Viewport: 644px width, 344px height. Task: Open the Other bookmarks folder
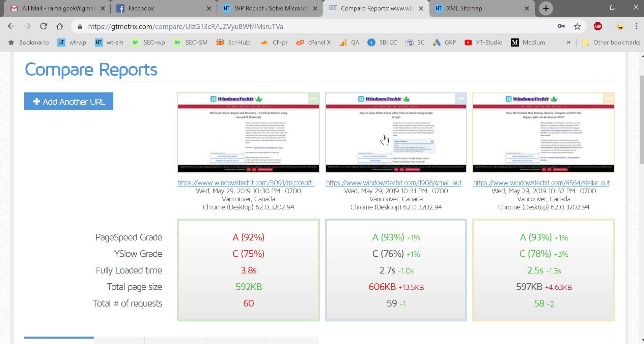(611, 42)
